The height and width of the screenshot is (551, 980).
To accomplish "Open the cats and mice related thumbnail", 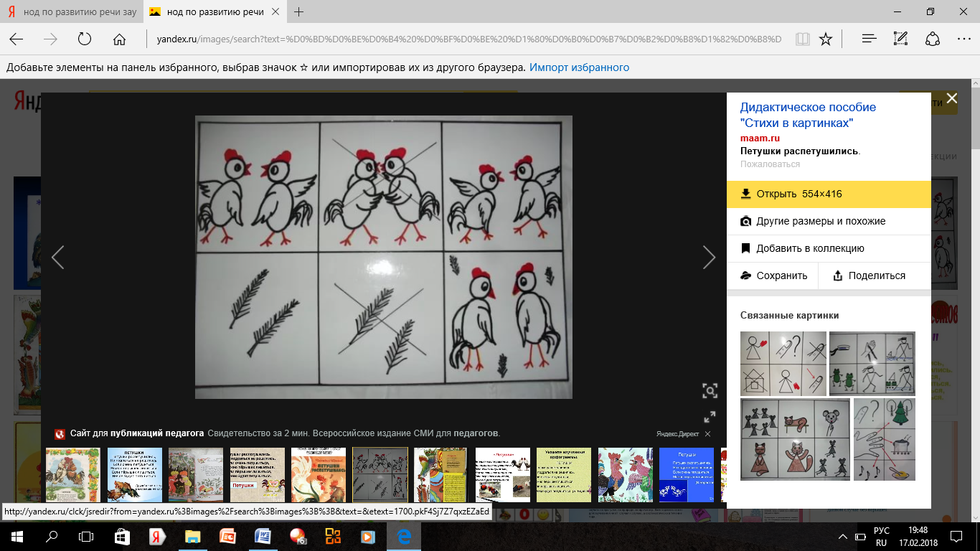I will pos(794,439).
